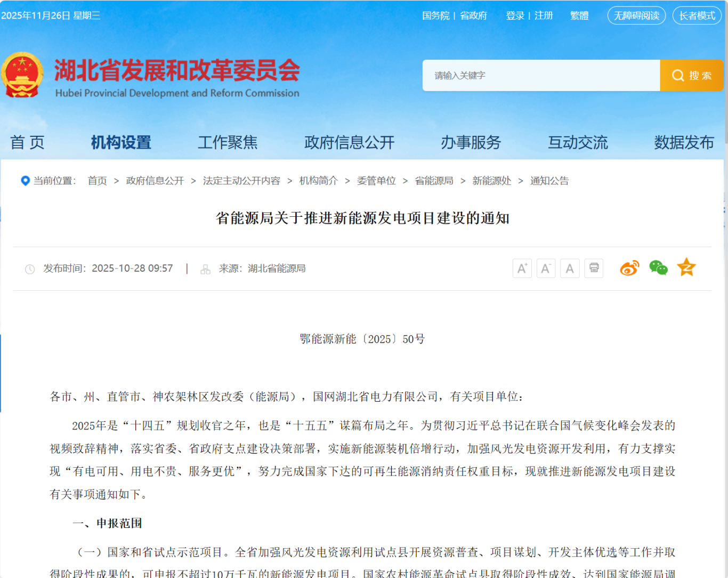Go to 数据发布 section
Viewport: 728px width, 578px height.
685,142
